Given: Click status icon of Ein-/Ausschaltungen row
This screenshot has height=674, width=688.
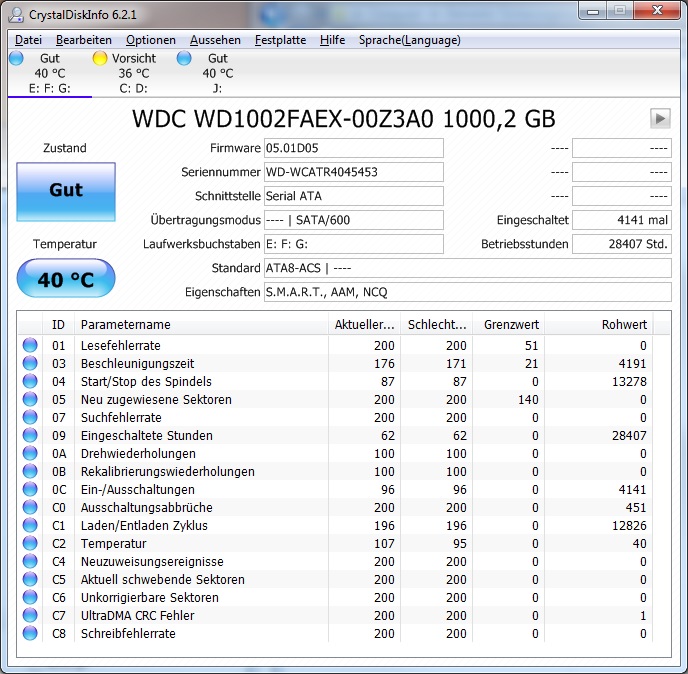Looking at the screenshot, I should (30, 489).
